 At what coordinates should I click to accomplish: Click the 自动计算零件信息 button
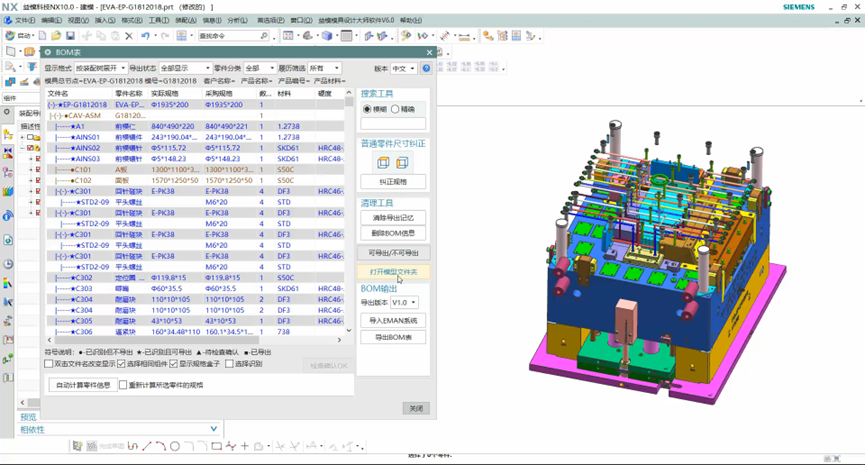click(82, 384)
